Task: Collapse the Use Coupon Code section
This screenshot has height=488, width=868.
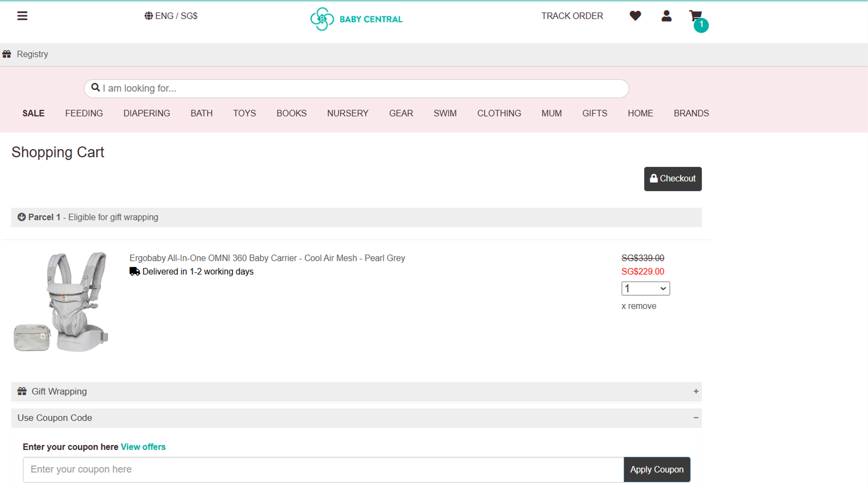Action: (x=696, y=418)
